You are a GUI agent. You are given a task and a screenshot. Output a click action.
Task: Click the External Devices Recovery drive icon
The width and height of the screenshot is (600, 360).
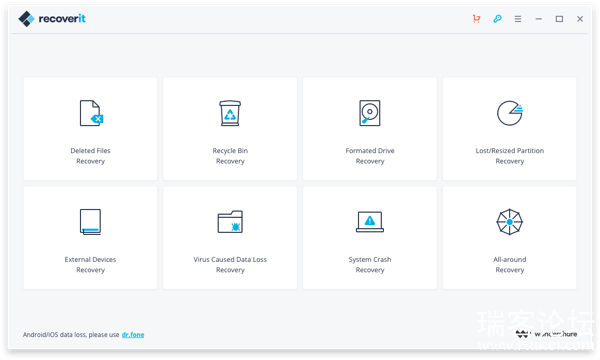coord(90,222)
